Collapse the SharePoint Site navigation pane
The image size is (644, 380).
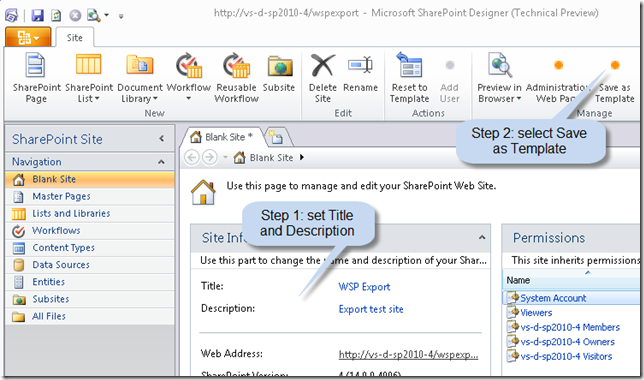[x=161, y=139]
